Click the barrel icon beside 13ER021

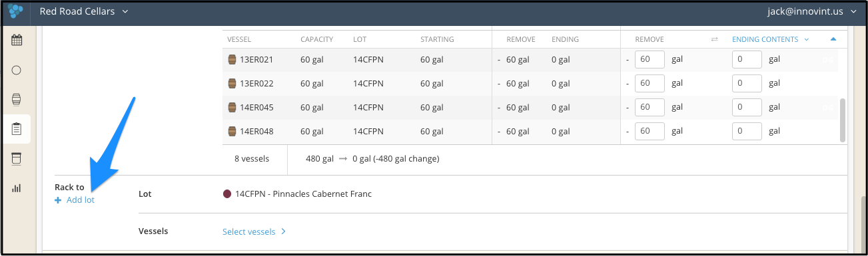coord(232,60)
